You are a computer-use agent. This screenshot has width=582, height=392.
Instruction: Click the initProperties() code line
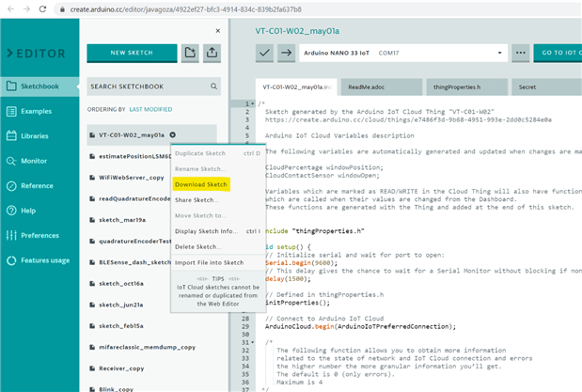click(297, 303)
